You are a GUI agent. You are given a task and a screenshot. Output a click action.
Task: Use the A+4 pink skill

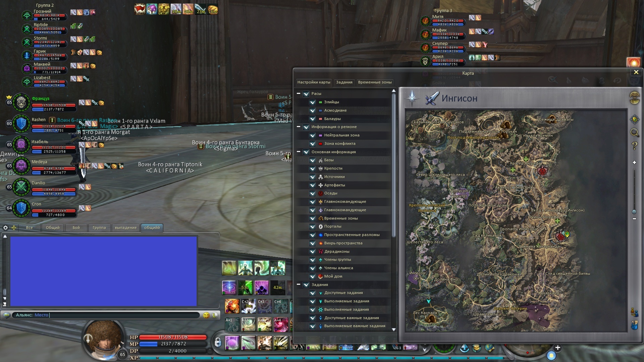tap(281, 324)
